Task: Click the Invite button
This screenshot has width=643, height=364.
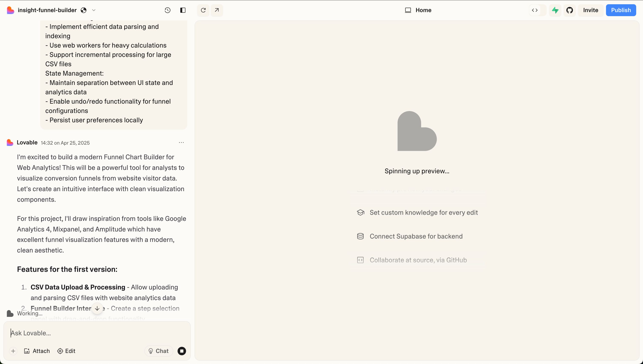Action: [591, 10]
